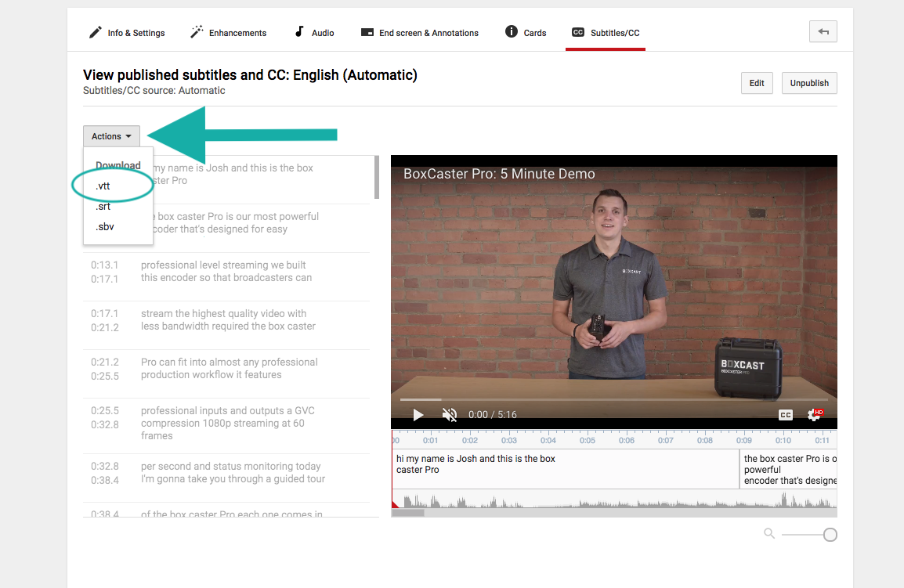Go to the Audio tab
This screenshot has height=588, width=904.
pos(314,33)
